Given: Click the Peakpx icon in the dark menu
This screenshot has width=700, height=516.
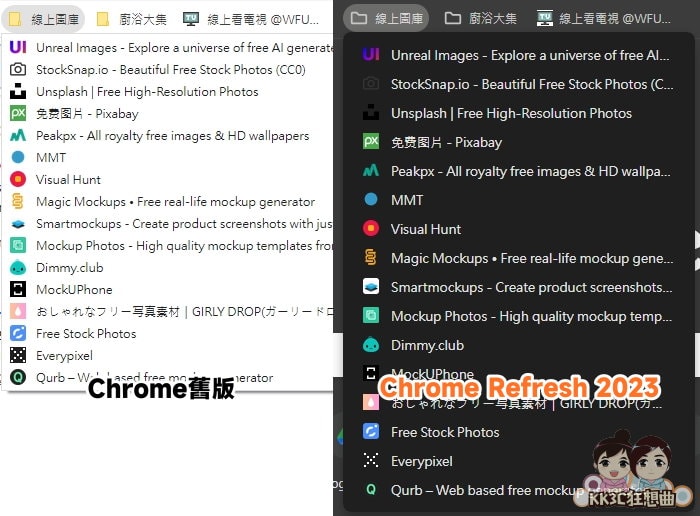Looking at the screenshot, I should (x=371, y=171).
